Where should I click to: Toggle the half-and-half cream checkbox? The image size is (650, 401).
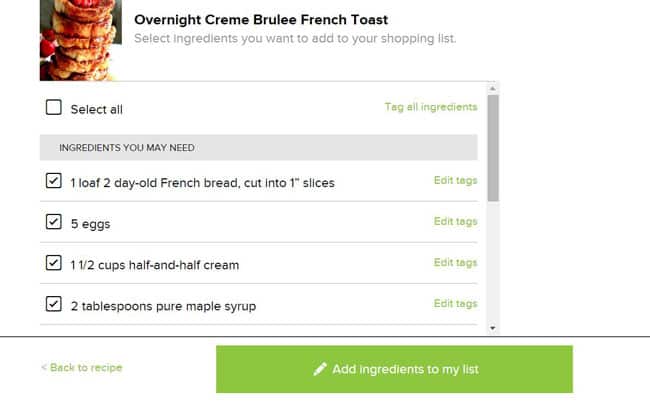(54, 264)
